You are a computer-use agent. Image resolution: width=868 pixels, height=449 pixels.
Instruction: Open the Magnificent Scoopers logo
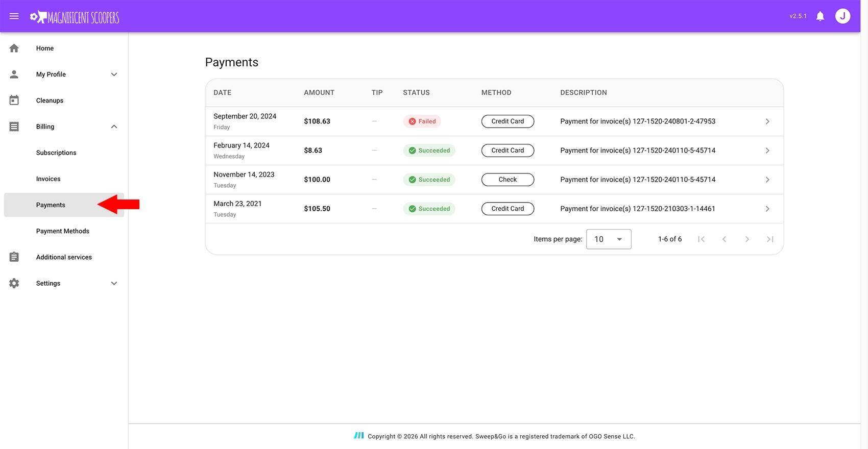tap(75, 17)
